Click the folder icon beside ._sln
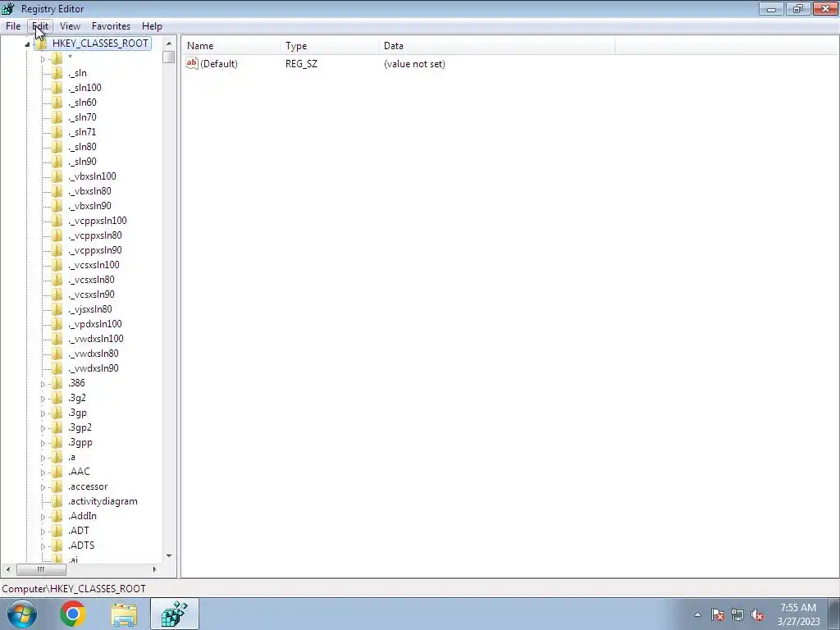This screenshot has width=840, height=630. coord(57,73)
